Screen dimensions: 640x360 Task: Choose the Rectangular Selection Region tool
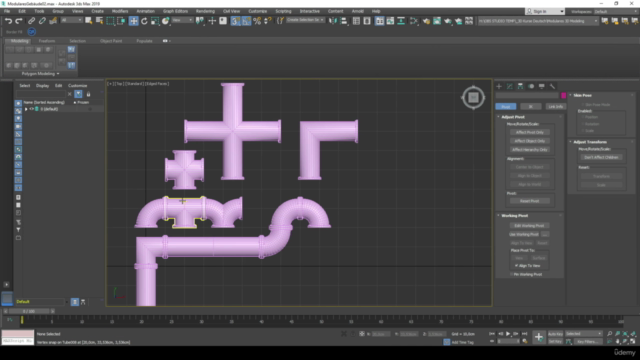(x=110, y=21)
